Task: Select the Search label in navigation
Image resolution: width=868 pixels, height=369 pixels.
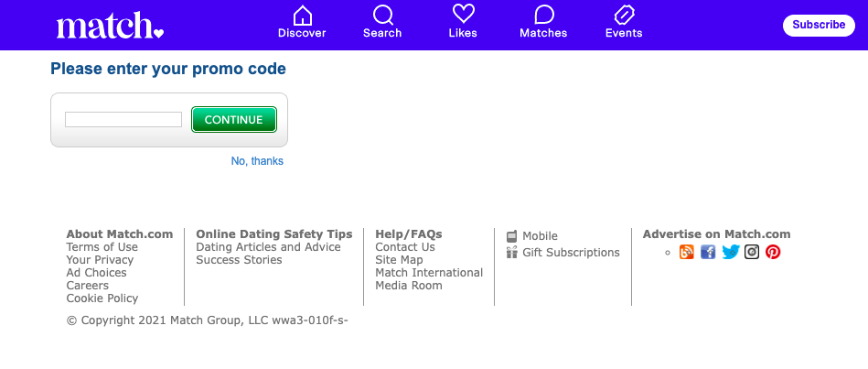Action: (x=382, y=33)
